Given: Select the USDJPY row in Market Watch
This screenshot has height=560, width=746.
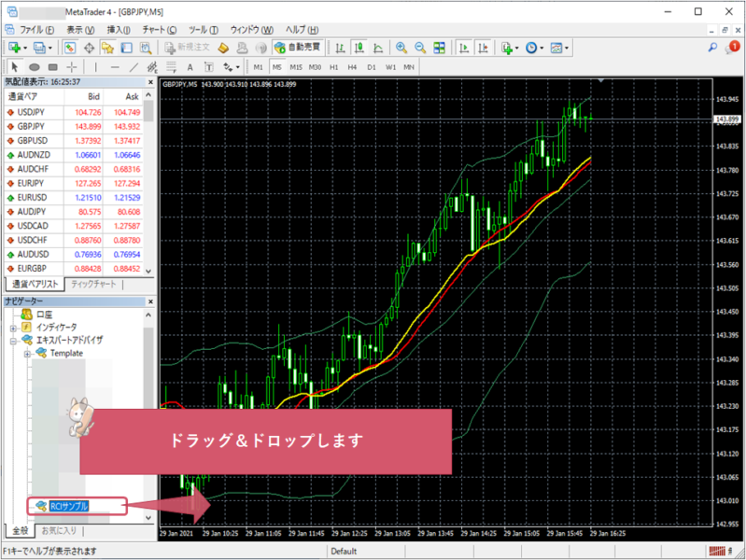Looking at the screenshot, I should pyautogui.click(x=73, y=112).
